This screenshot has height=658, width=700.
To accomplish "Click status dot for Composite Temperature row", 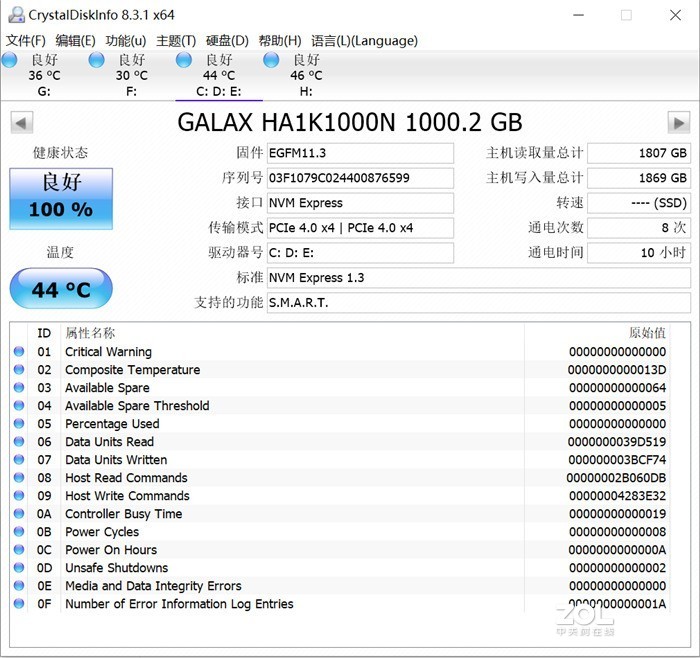I will pyautogui.click(x=19, y=369).
